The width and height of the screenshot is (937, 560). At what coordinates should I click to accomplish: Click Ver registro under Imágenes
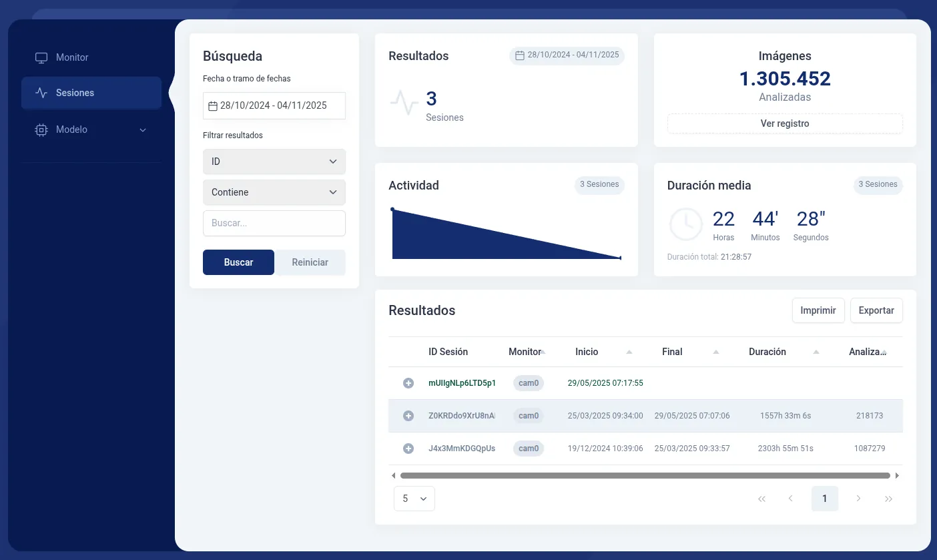(x=784, y=123)
